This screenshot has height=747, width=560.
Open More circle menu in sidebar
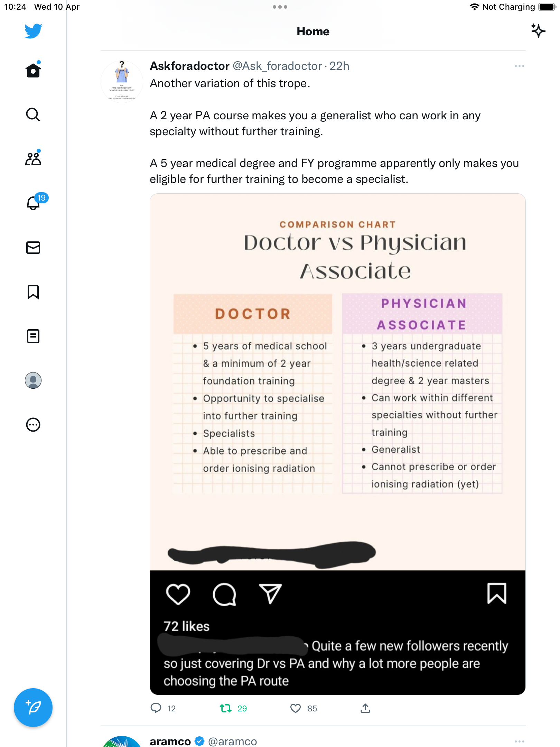tap(33, 425)
